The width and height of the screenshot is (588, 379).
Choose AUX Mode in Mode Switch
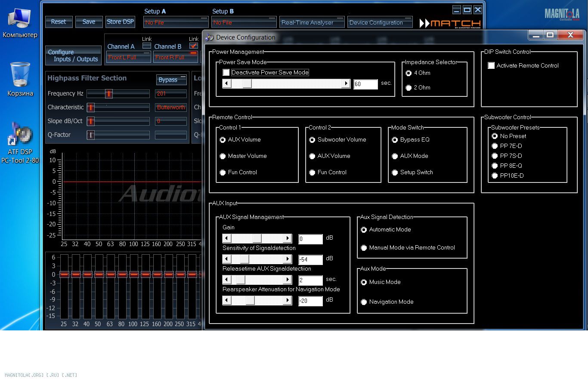(x=395, y=156)
